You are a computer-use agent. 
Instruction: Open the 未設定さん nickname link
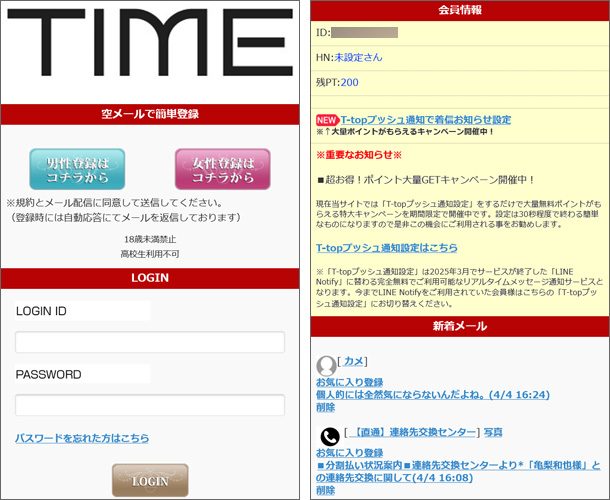(x=359, y=57)
